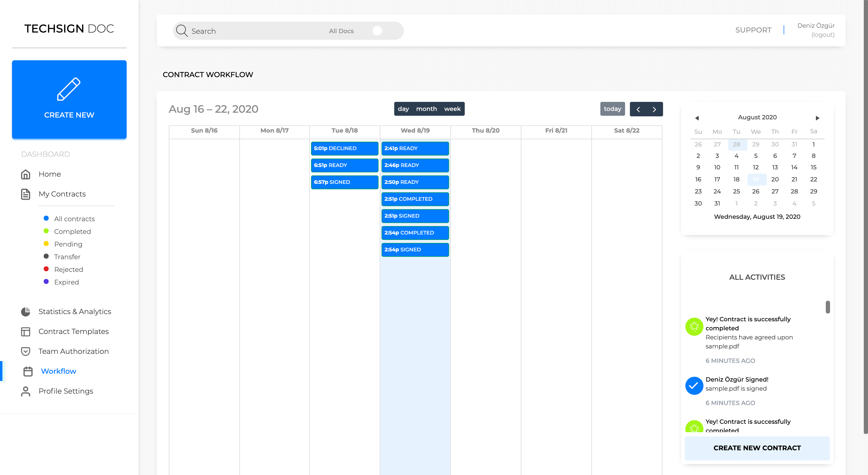Click Sat 8/22 column header
Screen dimensions: 868x475
click(626, 131)
